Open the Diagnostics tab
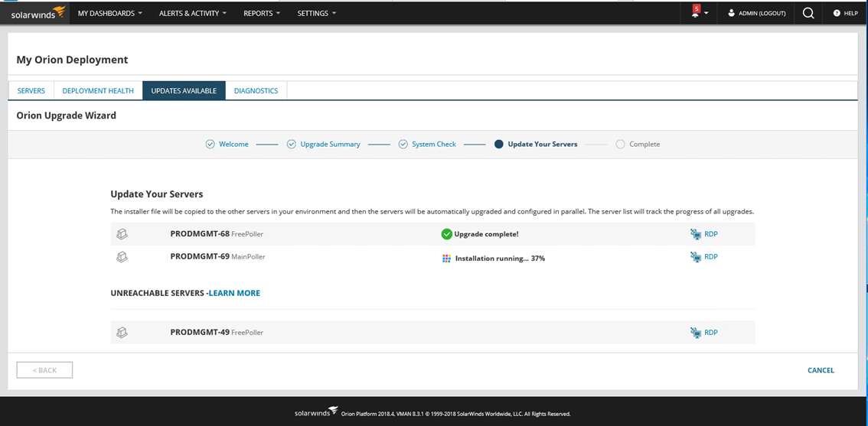Screen dimensions: 868x426 click(x=256, y=91)
